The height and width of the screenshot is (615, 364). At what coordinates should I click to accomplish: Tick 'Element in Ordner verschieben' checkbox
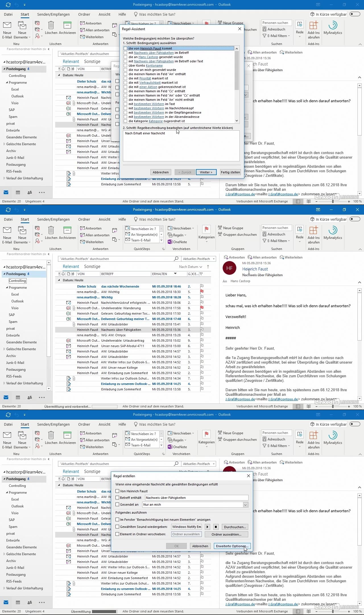pyautogui.click(x=117, y=534)
